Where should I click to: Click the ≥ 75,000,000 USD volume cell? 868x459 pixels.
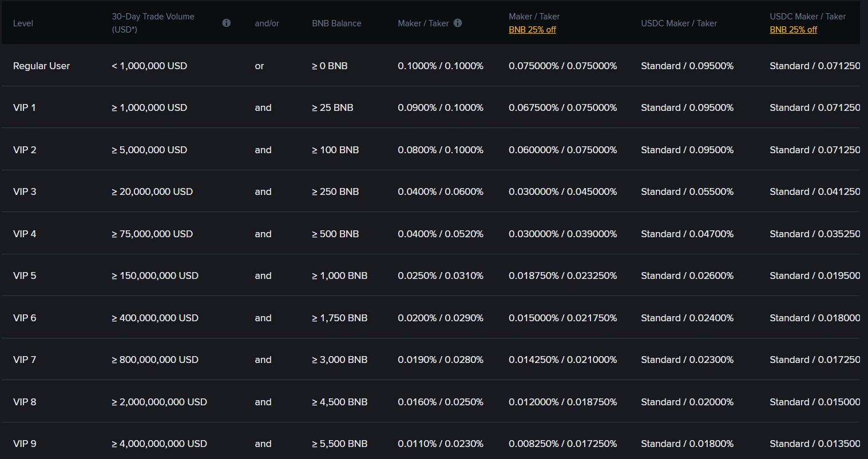click(x=152, y=234)
